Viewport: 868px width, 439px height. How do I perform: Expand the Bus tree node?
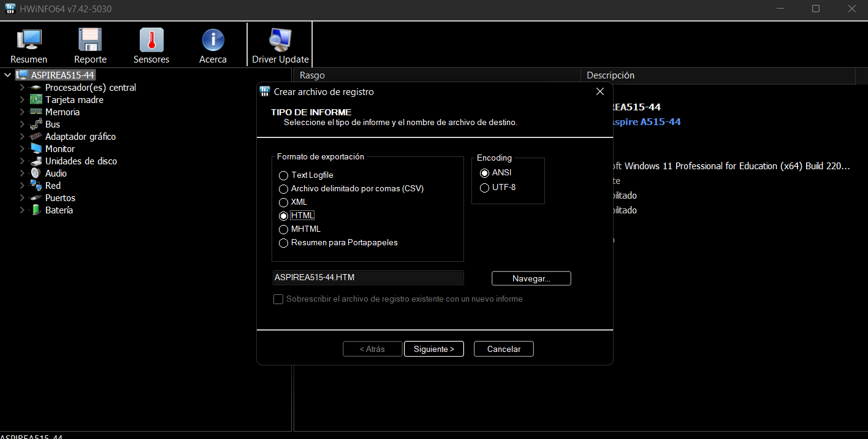tap(22, 124)
